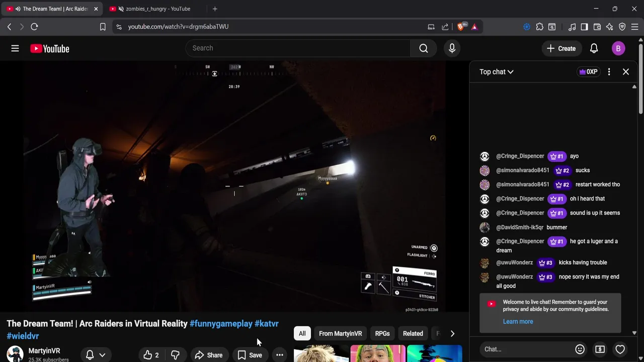Select the RPGs filter chip
The width and height of the screenshot is (644, 362).
(x=382, y=333)
